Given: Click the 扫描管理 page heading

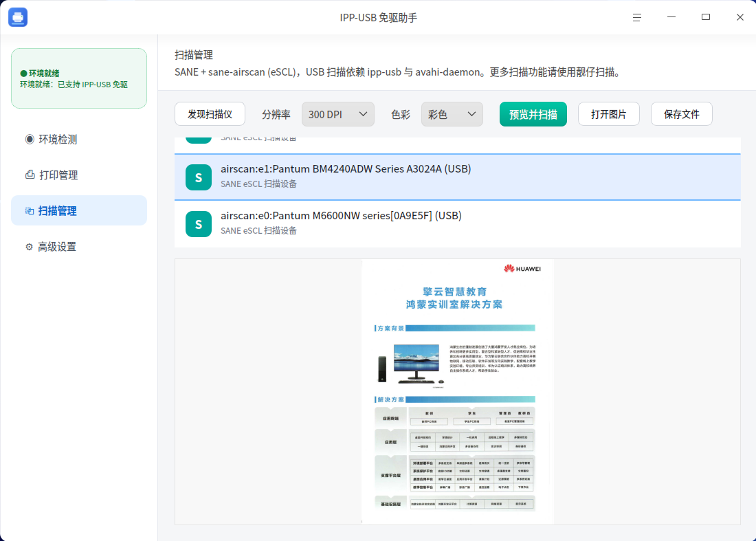Looking at the screenshot, I should 194,55.
